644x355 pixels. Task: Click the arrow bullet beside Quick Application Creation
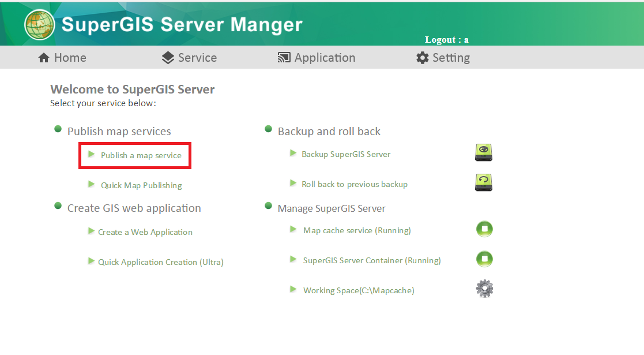pos(91,261)
